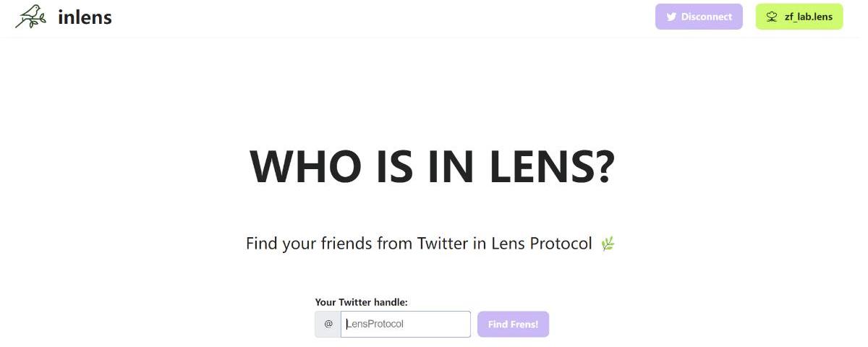Click the Find Frens! button

coord(513,324)
